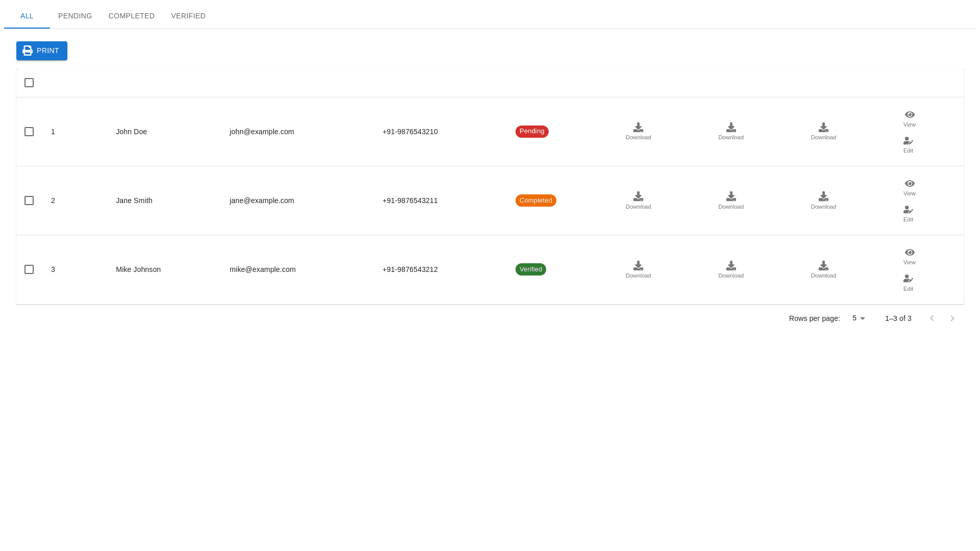980x551 pixels.
Task: Go to the previous page arrow
Action: coord(932,318)
